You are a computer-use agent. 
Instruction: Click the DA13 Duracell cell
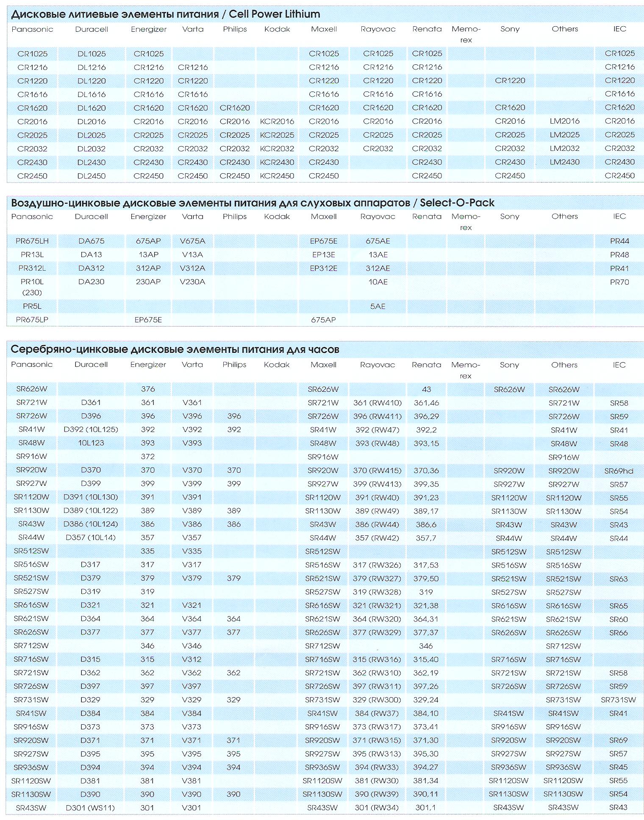point(92,255)
